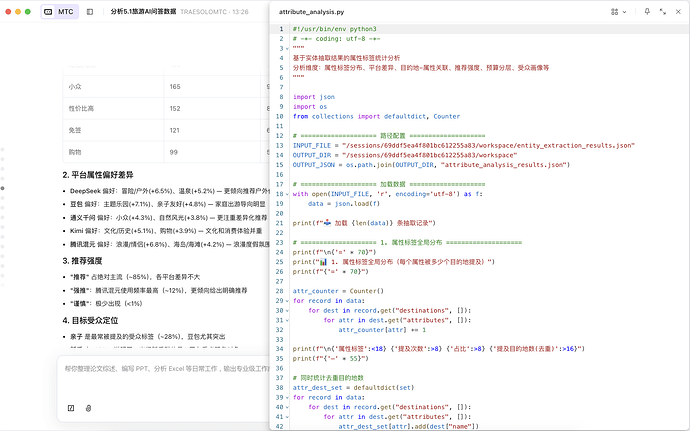
Task: Select the 小众 table cell
Action: point(76,87)
